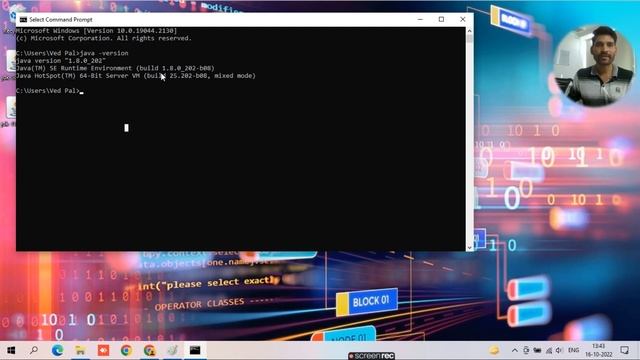
Task: Click the Command Prompt vertical scrollbar thumb
Action: 469,38
